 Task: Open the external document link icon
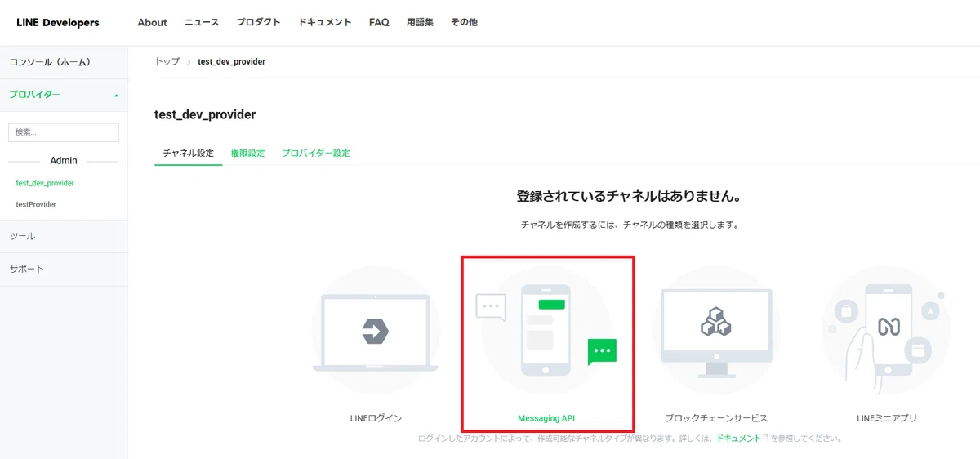[x=766, y=438]
